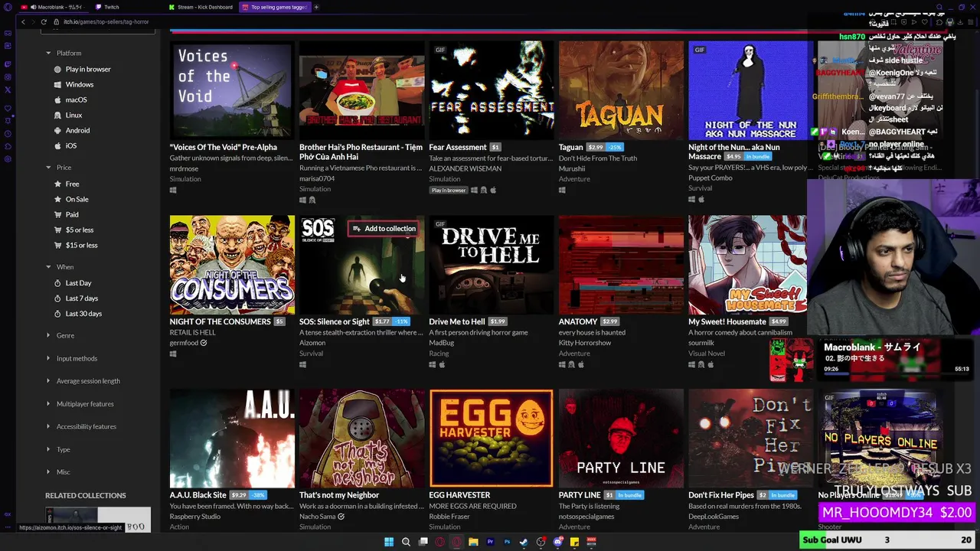Click verified badge beside germfood
This screenshot has height=551, width=980.
click(x=204, y=343)
